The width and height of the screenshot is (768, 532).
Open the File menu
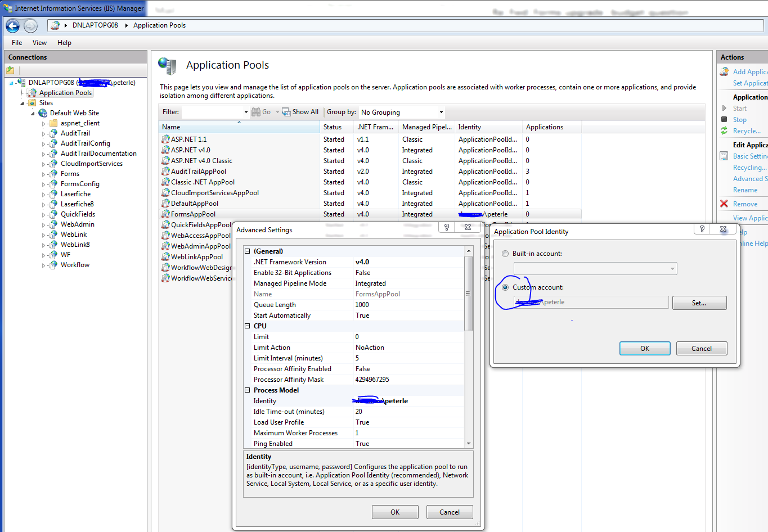tap(17, 43)
